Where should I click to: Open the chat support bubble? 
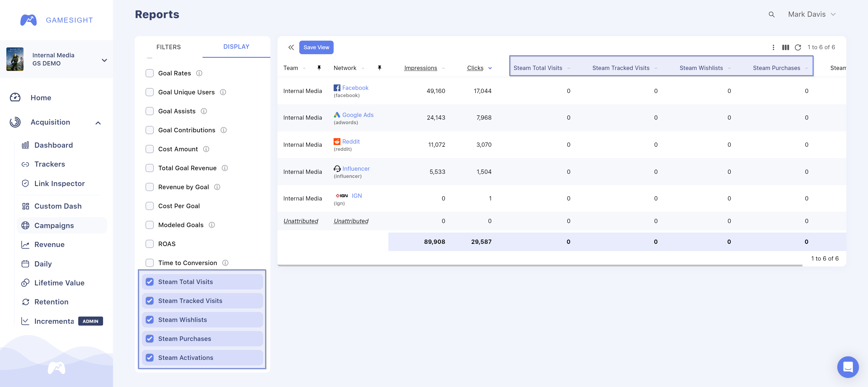click(848, 367)
